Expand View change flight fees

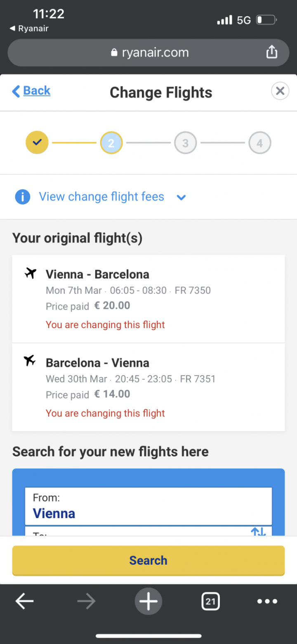click(x=101, y=197)
